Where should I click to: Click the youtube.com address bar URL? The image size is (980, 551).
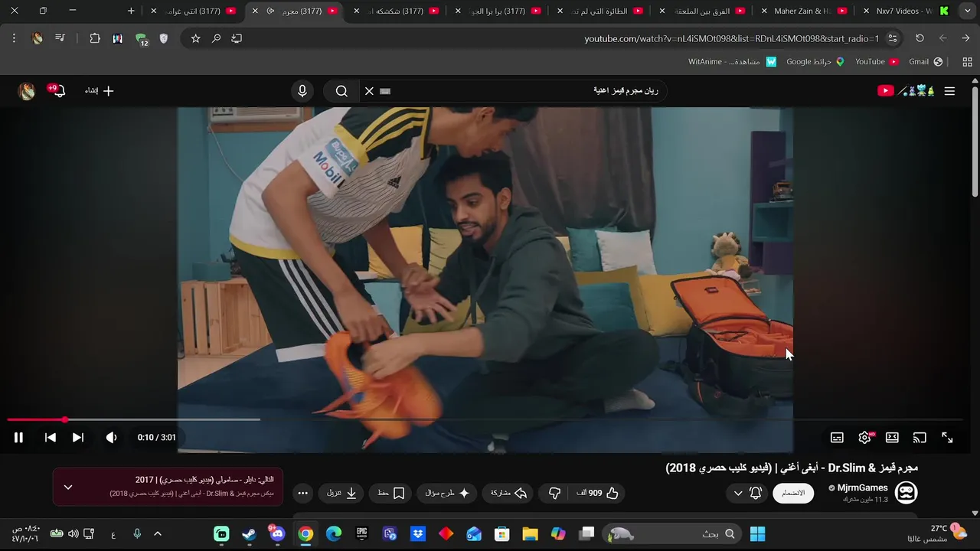coord(731,39)
